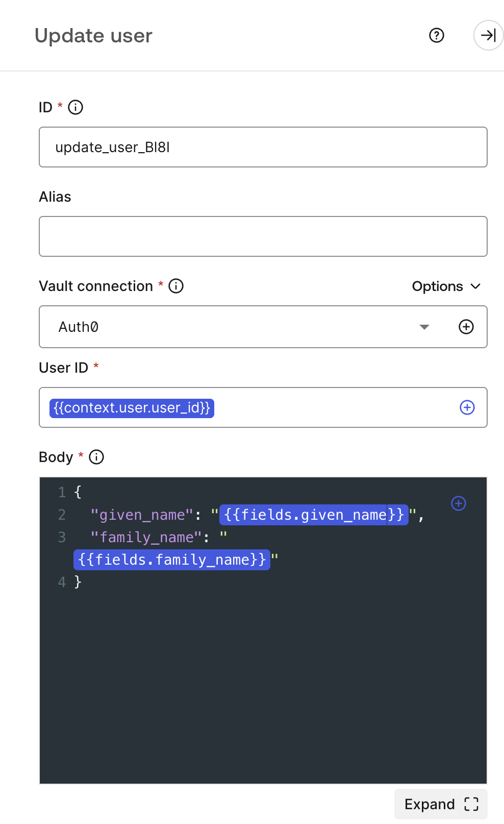Insert variable into Body editor
504x824 pixels.
(x=459, y=503)
